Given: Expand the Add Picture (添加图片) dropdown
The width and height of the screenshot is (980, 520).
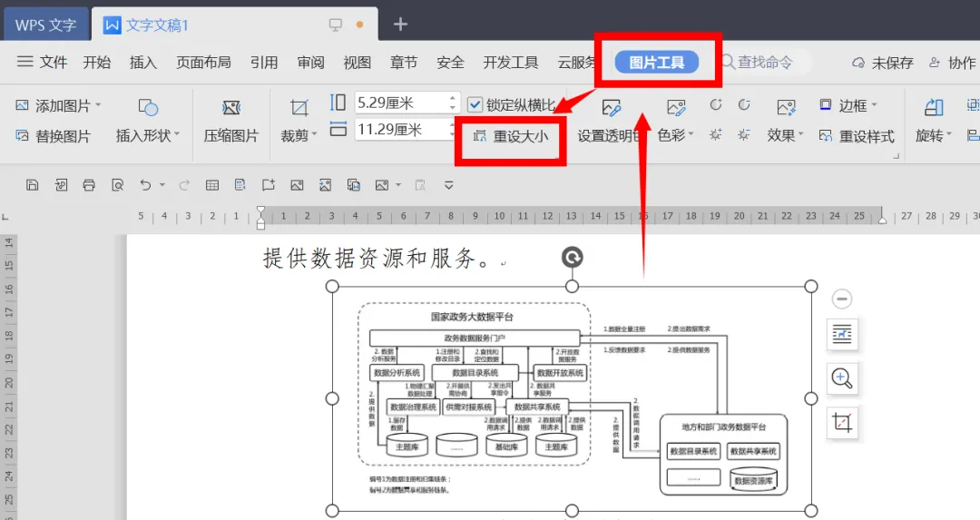Looking at the screenshot, I should (99, 104).
